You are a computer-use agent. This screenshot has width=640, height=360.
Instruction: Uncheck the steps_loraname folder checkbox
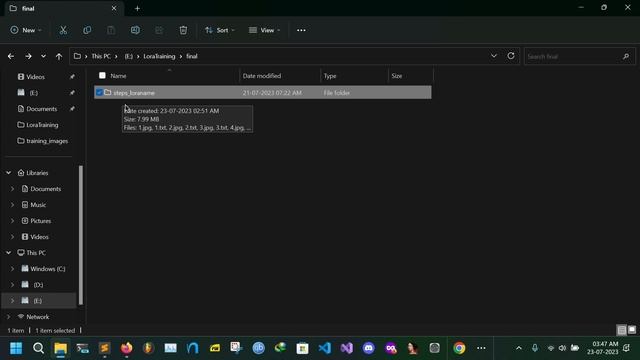click(99, 93)
